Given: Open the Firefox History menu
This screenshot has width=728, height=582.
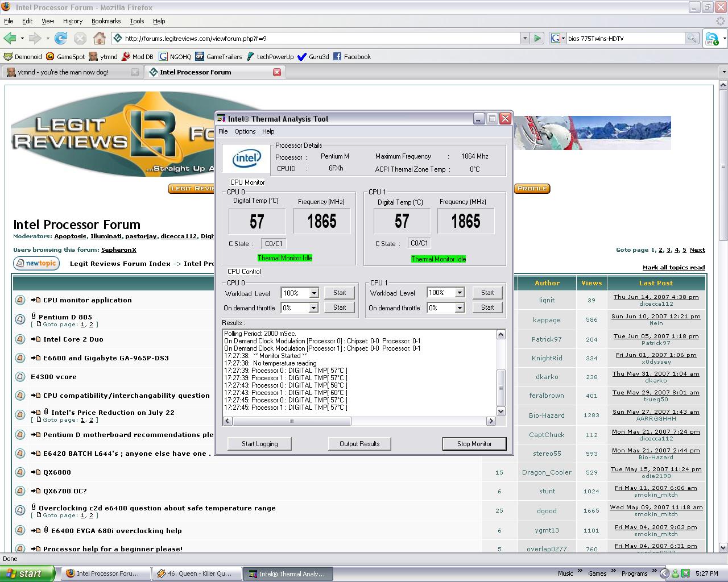Looking at the screenshot, I should pyautogui.click(x=73, y=21).
